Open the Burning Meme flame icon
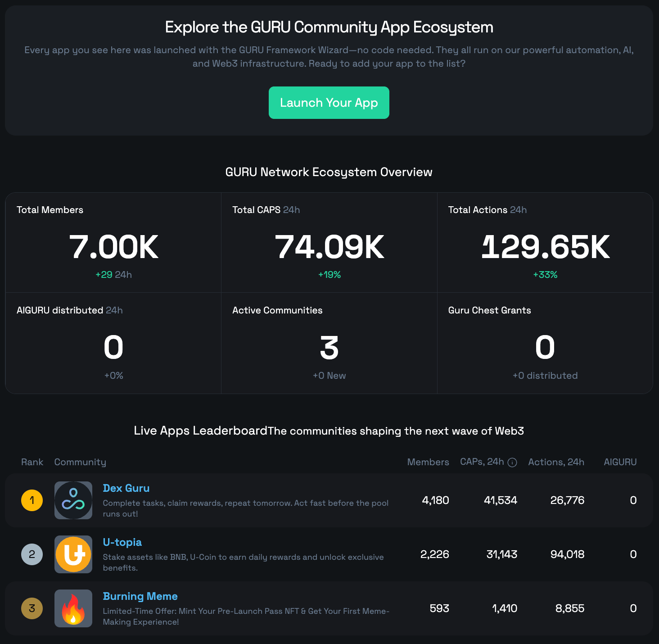This screenshot has height=644, width=659. click(73, 608)
